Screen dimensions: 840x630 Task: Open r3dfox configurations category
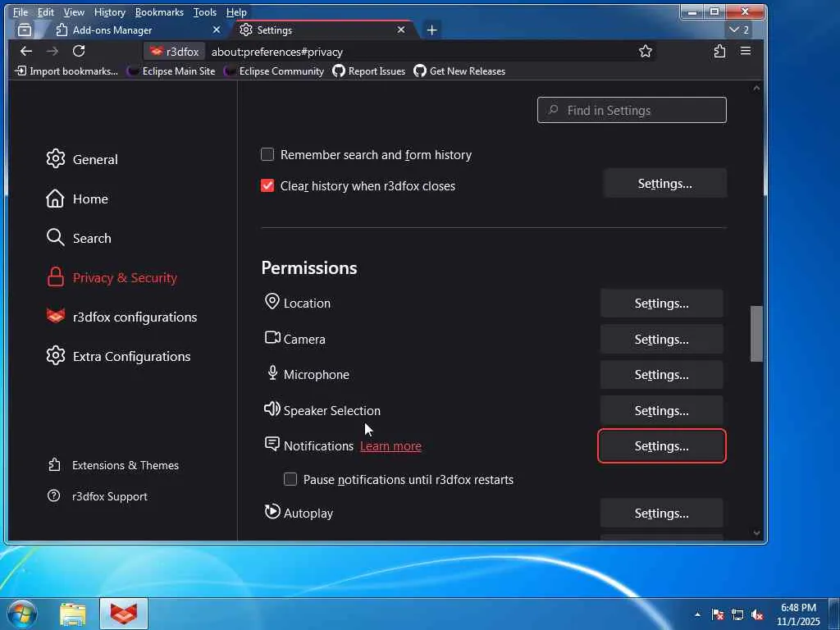click(x=121, y=317)
